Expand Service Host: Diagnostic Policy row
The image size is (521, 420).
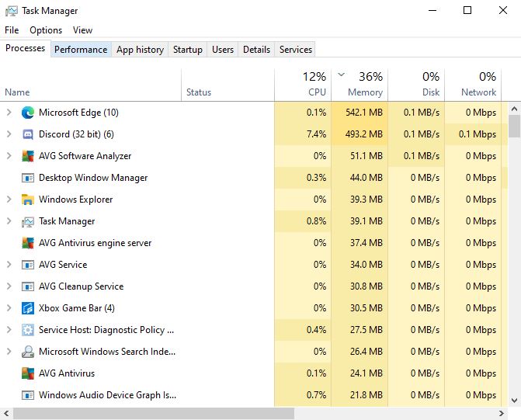pyautogui.click(x=9, y=330)
